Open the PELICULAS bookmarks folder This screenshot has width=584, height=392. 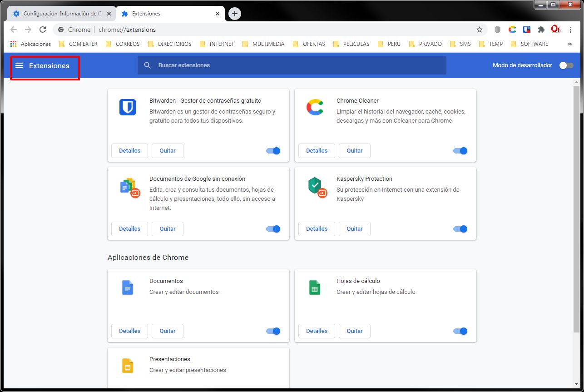click(x=351, y=44)
